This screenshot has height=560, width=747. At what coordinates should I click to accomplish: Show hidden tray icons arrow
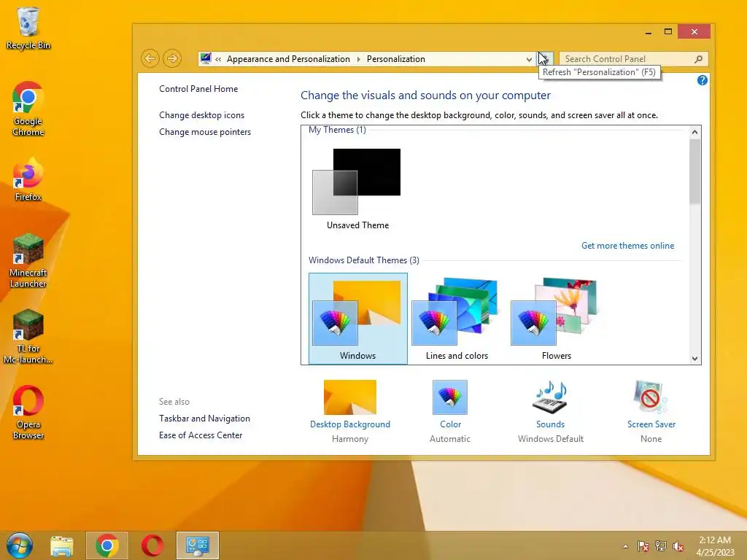click(x=625, y=546)
